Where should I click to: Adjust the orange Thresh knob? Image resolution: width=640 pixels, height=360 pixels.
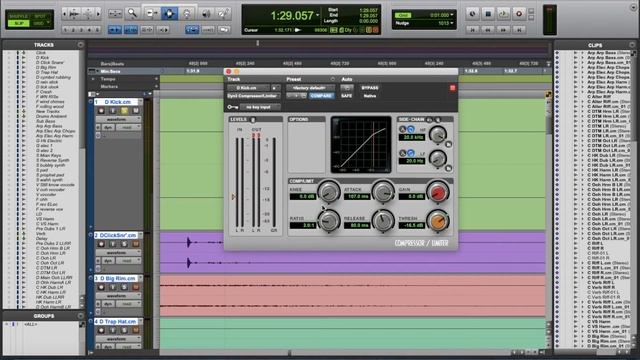tap(438, 221)
